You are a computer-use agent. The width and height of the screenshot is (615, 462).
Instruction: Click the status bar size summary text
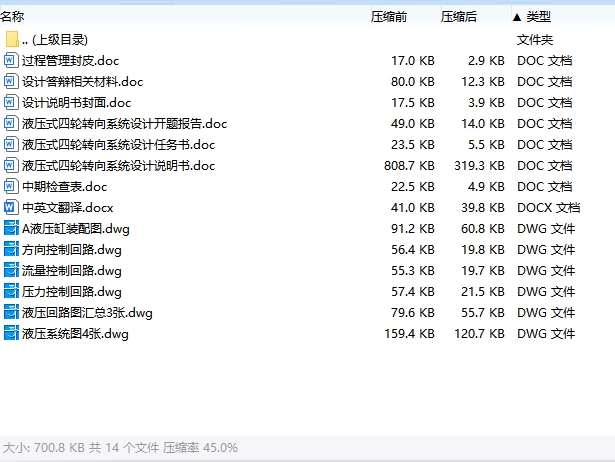pyautogui.click(x=120, y=447)
